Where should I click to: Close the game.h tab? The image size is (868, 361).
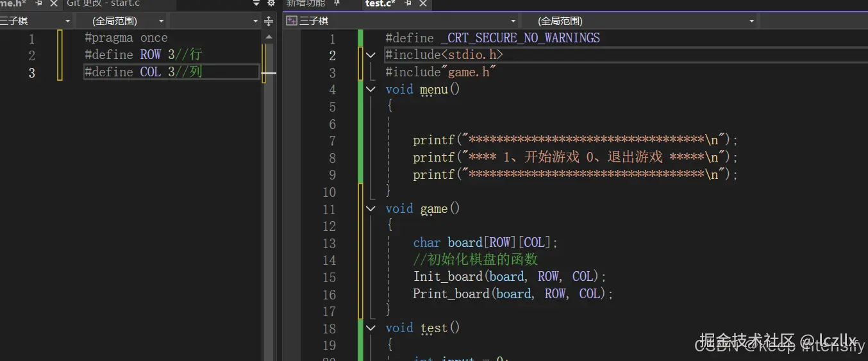tap(53, 4)
